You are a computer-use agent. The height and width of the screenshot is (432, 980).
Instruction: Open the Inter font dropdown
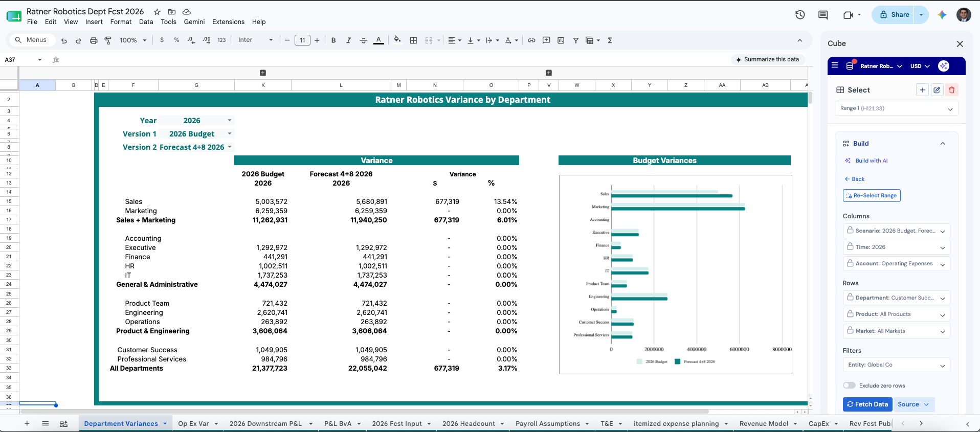point(255,40)
